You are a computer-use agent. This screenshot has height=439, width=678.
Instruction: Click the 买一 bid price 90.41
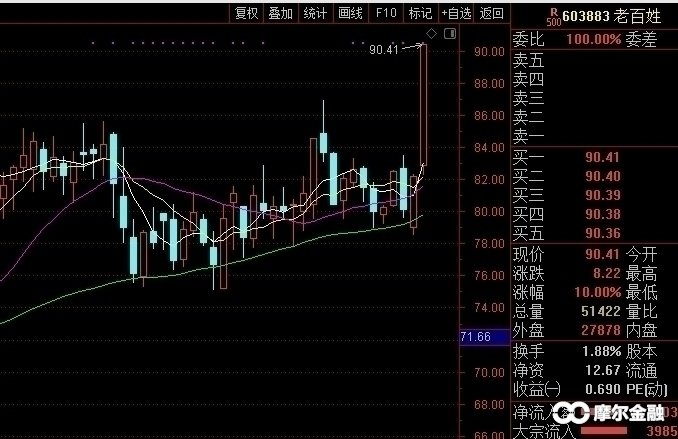[603, 157]
